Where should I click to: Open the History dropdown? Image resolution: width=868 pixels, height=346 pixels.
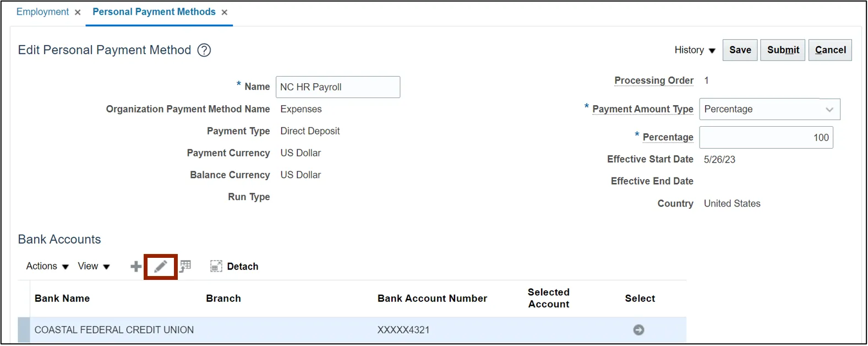(x=695, y=50)
